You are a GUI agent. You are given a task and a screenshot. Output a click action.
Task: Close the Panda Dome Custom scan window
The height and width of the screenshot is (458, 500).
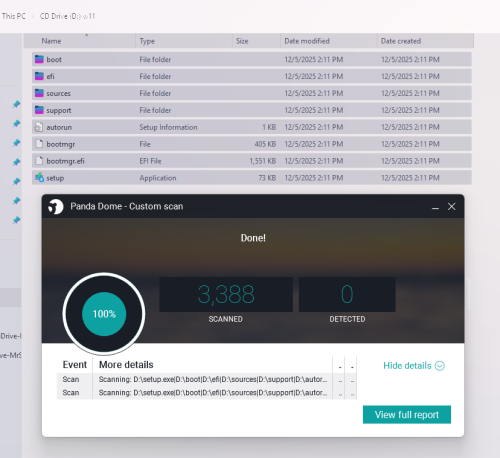point(452,207)
